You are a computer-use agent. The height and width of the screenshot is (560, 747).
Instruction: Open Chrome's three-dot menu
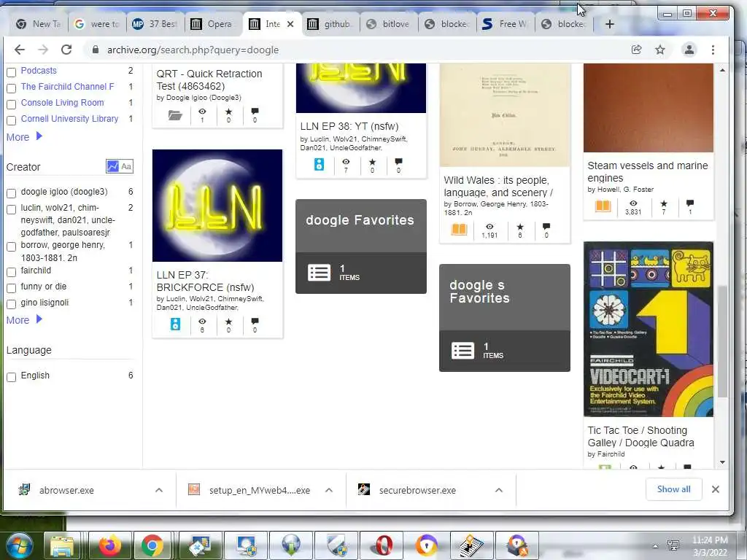coord(713,50)
